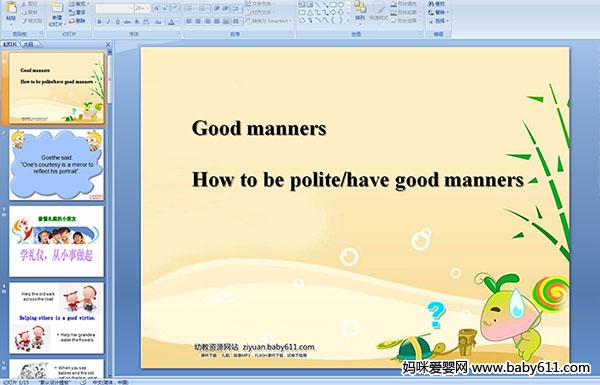The image size is (600, 385).
Task: Open the Line Spacing dropdown
Action: [236, 8]
